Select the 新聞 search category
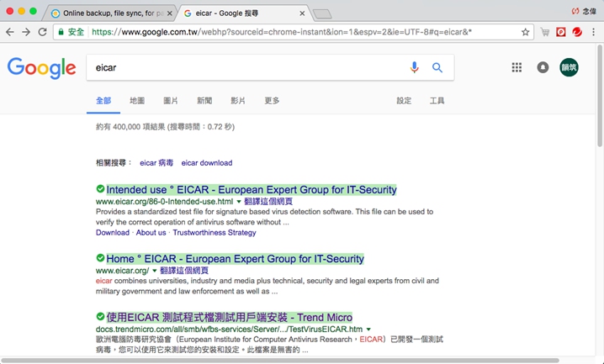 pyautogui.click(x=204, y=101)
